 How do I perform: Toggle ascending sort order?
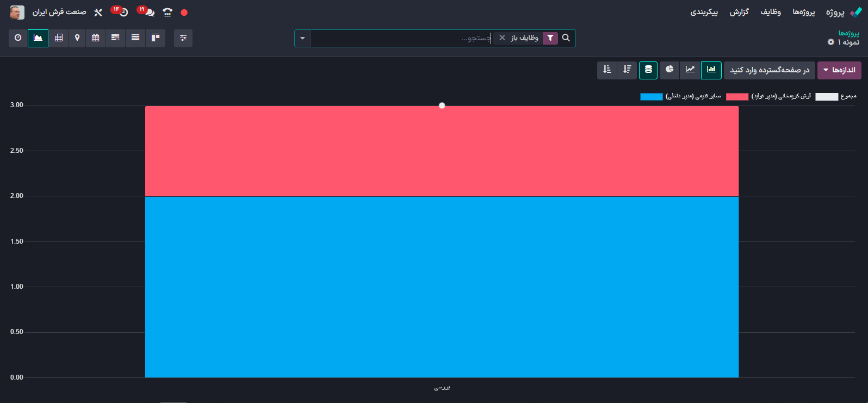click(607, 70)
